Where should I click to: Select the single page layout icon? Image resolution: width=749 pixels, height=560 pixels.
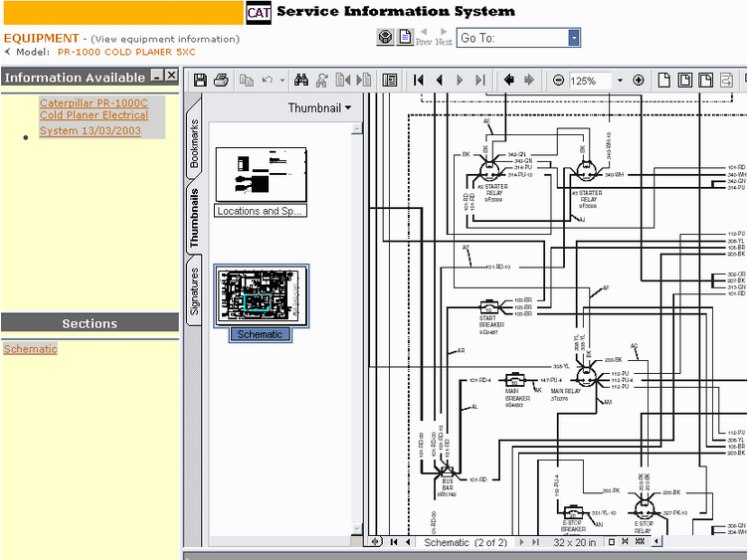click(665, 80)
